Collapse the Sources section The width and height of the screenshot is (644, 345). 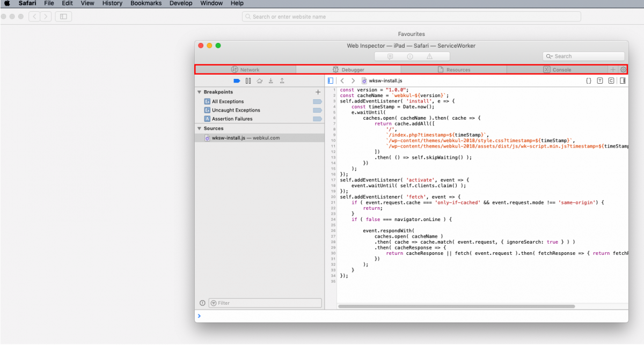[200, 129]
